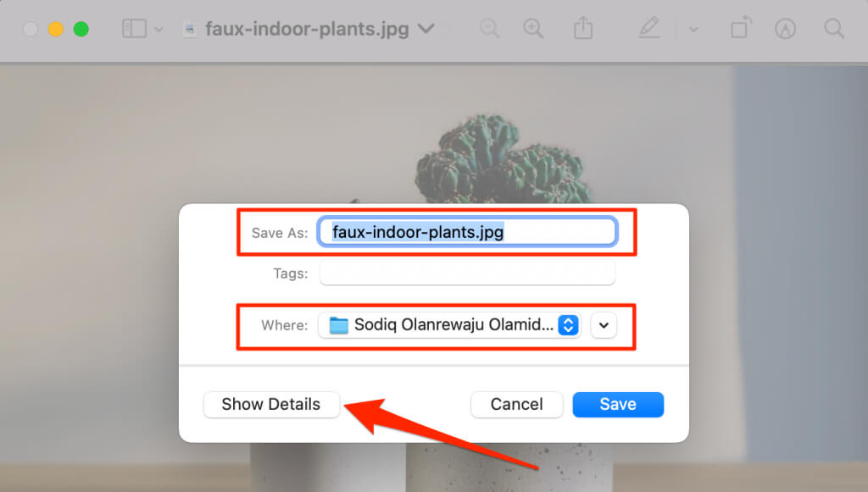Open the Search magnifier icon
The height and width of the screenshot is (492, 868).
tap(834, 28)
